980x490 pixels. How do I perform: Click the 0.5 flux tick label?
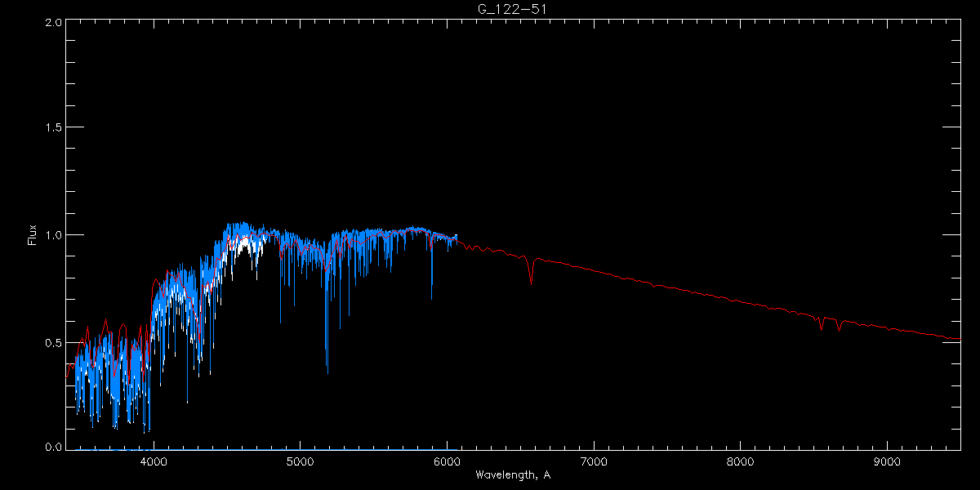click(52, 342)
